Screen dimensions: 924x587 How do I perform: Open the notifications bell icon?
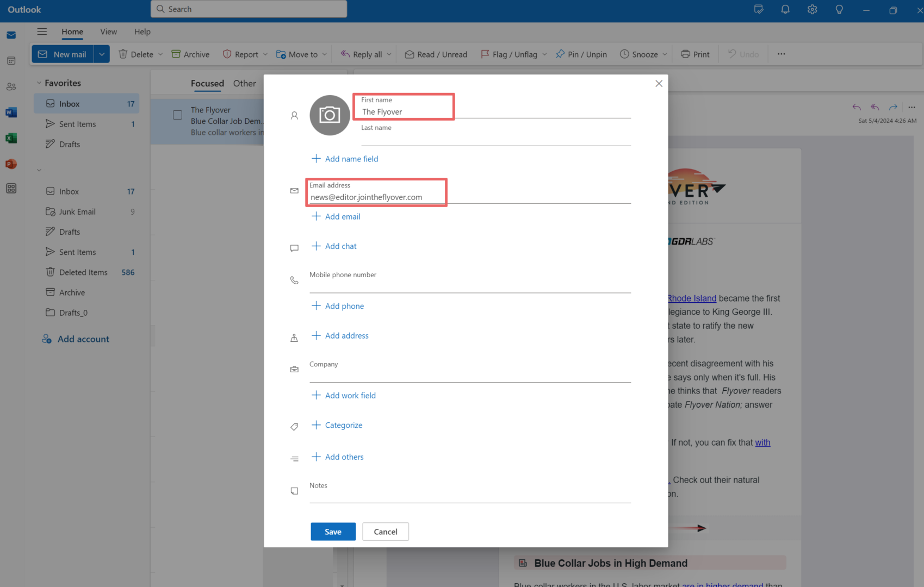(785, 9)
